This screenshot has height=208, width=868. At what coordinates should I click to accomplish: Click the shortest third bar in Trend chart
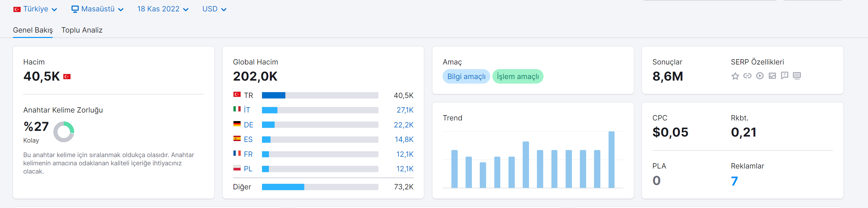(483, 175)
